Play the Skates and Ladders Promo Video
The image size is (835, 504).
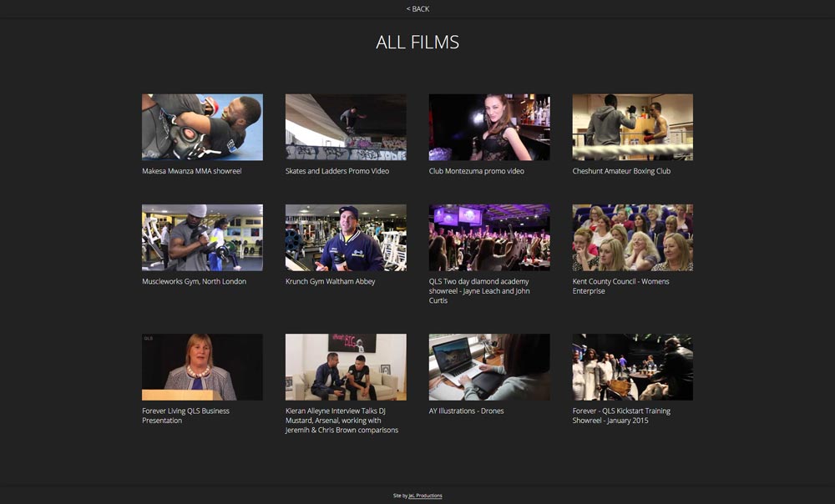[x=346, y=127]
